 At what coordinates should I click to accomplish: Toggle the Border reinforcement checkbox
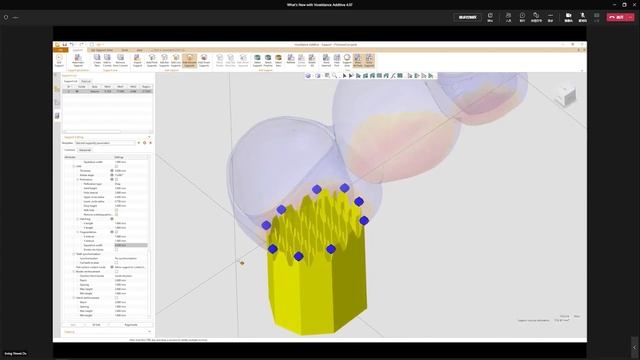click(117, 271)
